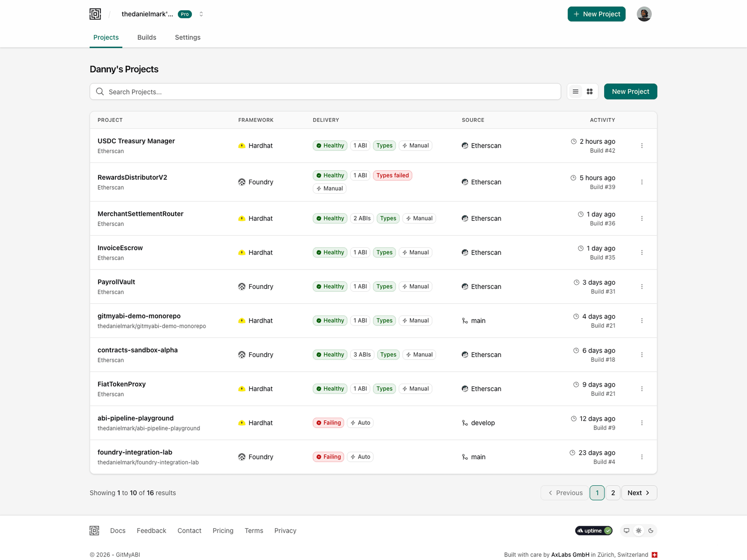
Task: Open actions menu for abi-pipeline-playground
Action: tap(642, 423)
